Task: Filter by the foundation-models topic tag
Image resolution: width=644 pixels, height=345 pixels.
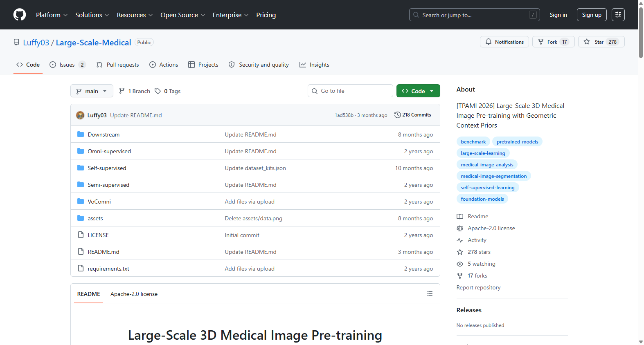Action: 482,199
